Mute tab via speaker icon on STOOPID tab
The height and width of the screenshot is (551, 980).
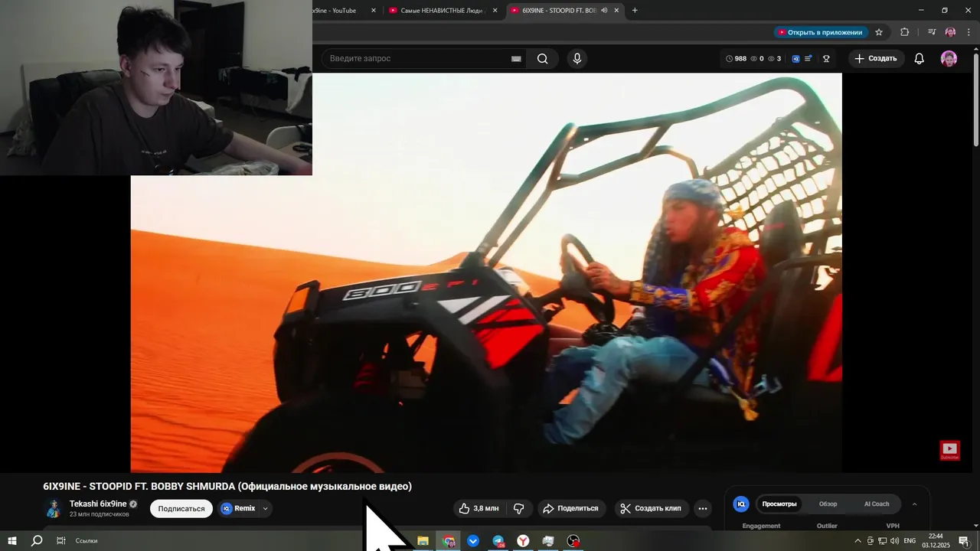tap(604, 11)
